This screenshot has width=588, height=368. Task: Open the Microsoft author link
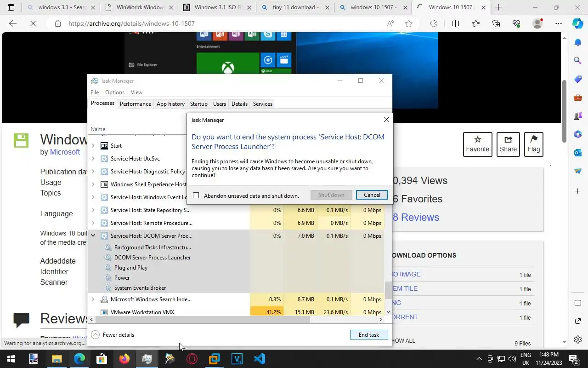(x=65, y=152)
